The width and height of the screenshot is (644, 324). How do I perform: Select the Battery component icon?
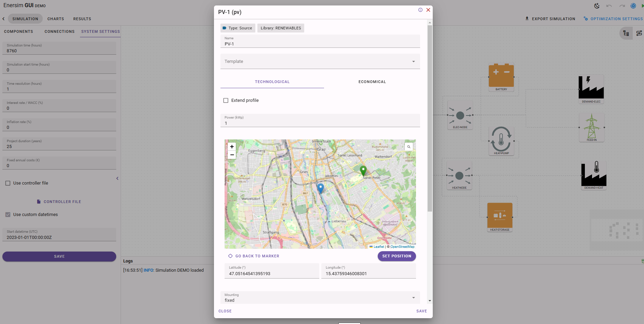501,76
